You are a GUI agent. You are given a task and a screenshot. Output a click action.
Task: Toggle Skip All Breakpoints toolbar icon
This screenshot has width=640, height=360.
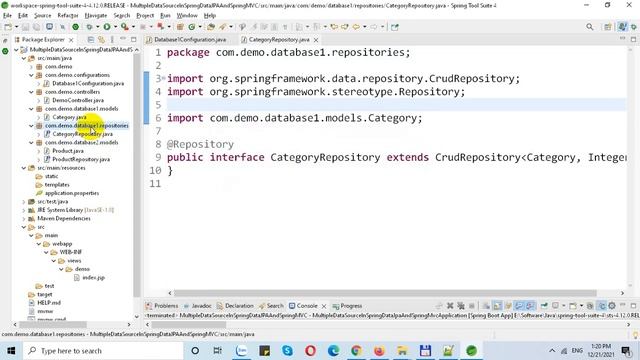(x=62, y=27)
